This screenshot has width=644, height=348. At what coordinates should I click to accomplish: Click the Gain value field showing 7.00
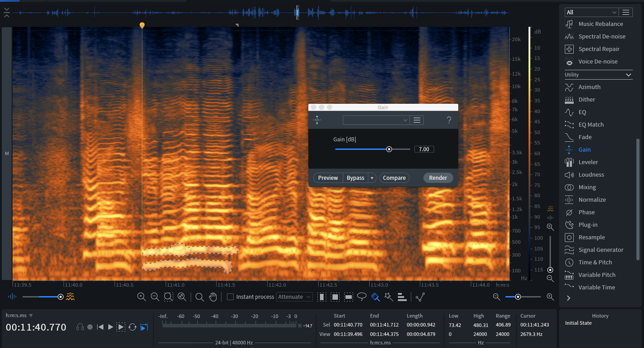(424, 149)
